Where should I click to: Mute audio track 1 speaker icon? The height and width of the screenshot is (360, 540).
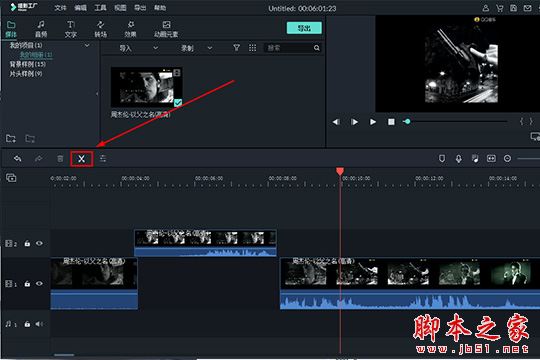39,324
